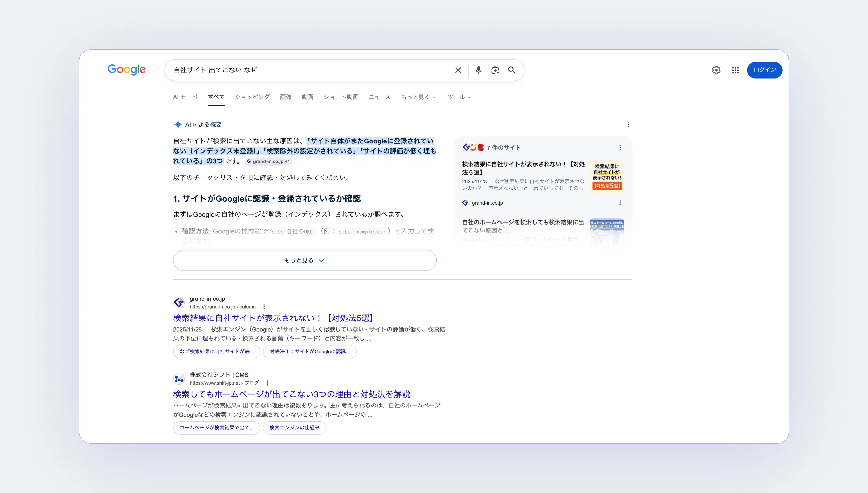Switch to 画像 tab
Image resolution: width=868 pixels, height=493 pixels.
[x=286, y=97]
